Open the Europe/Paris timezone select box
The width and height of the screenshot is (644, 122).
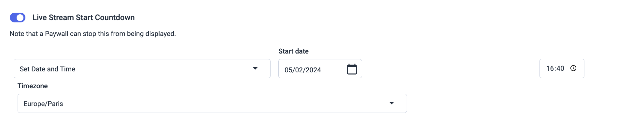click(x=212, y=104)
